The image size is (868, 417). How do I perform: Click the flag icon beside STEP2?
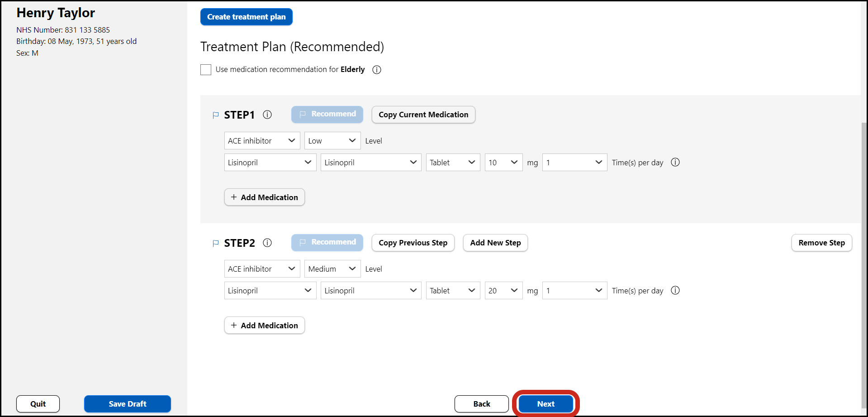(x=216, y=243)
